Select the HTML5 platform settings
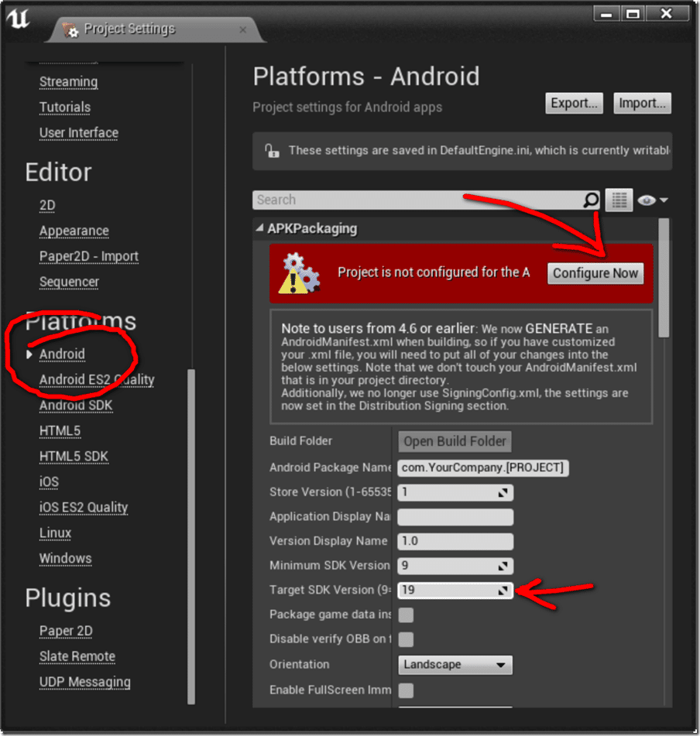The height and width of the screenshot is (736, 700). 60,430
